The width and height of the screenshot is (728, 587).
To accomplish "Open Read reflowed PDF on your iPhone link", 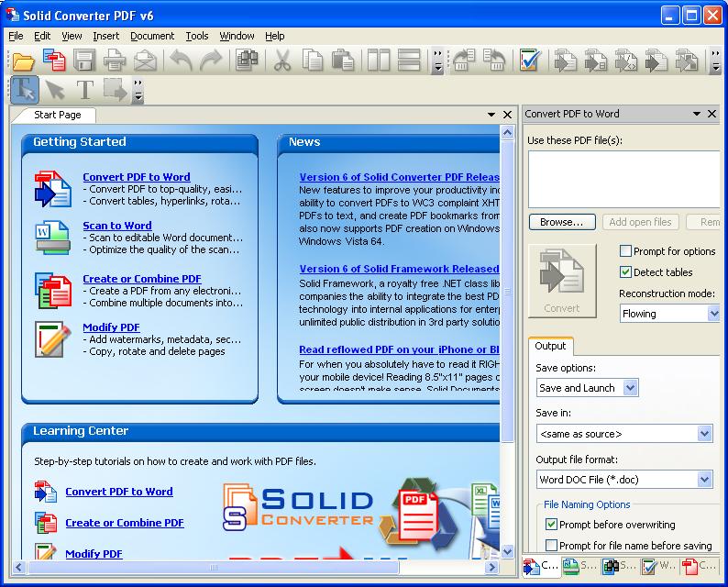I will pyautogui.click(x=399, y=349).
